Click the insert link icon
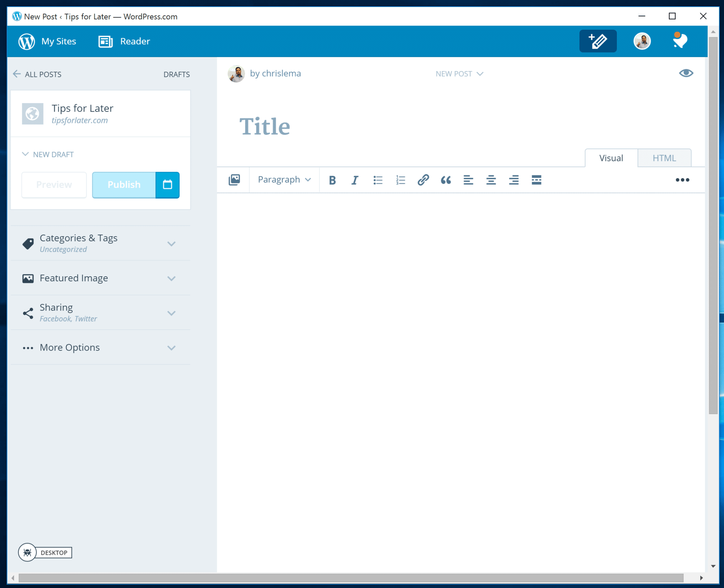Screen dimensions: 724x588 [423, 180]
